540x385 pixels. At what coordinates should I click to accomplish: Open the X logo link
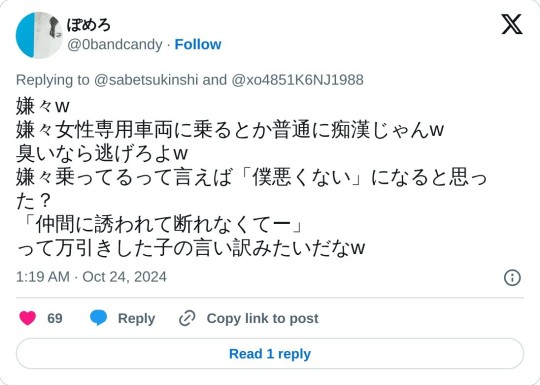point(512,24)
